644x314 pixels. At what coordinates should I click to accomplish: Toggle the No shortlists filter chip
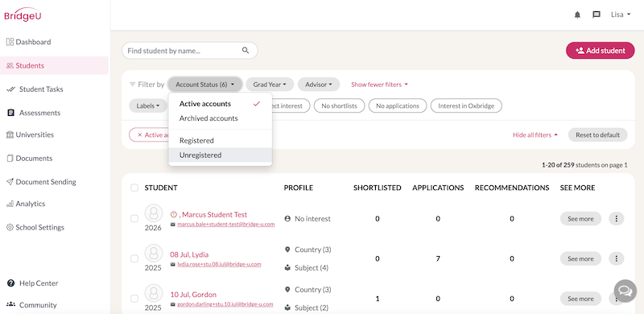(x=339, y=105)
